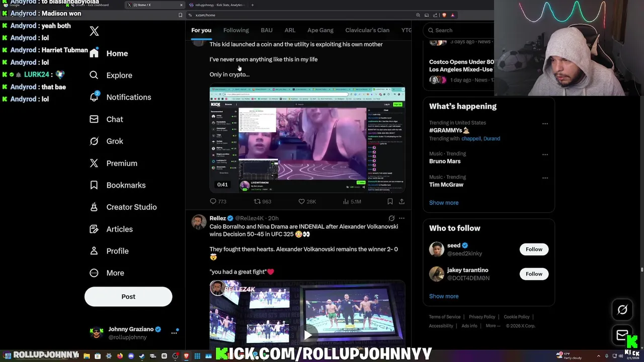The height and width of the screenshot is (362, 644).
Task: Click Grok actions icon on Rellez's tweet
Action: click(x=391, y=218)
